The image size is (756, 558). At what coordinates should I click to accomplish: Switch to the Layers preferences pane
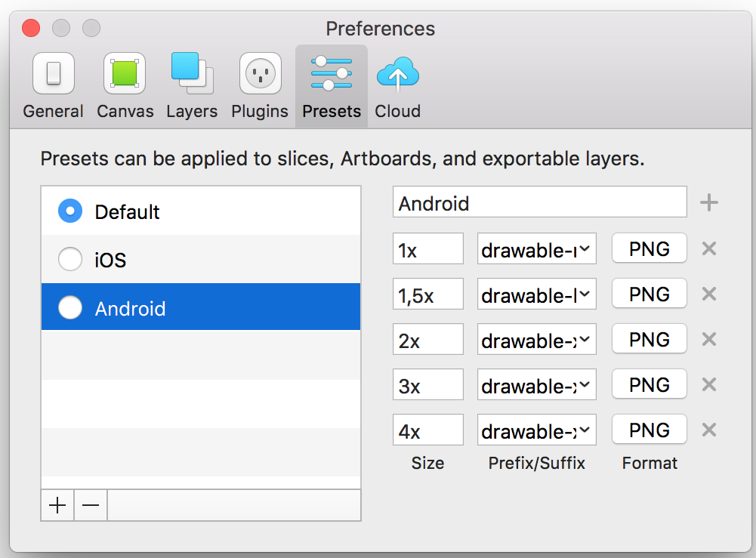pyautogui.click(x=192, y=85)
